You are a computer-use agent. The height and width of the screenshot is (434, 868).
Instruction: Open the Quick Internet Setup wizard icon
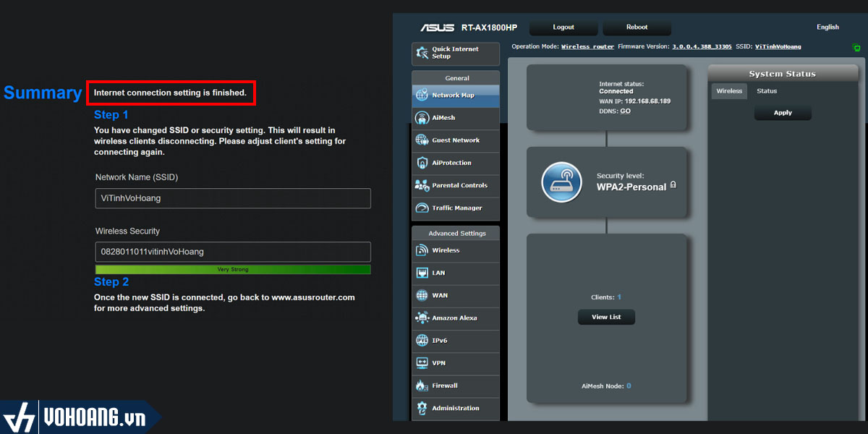[x=422, y=53]
